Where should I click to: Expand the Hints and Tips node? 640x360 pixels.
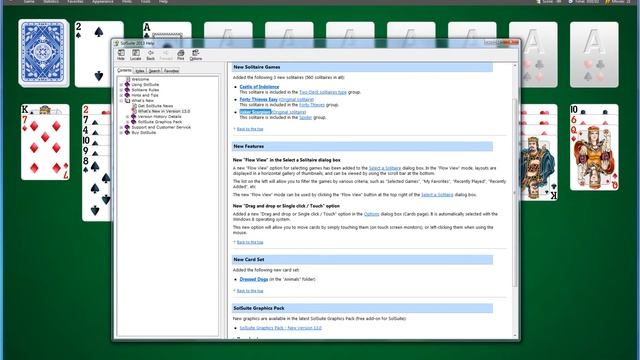point(121,95)
